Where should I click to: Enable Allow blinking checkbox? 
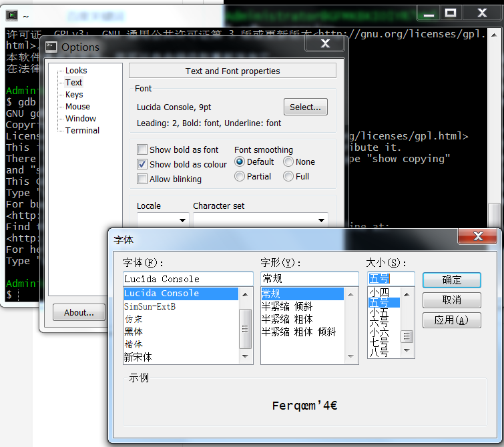(142, 179)
